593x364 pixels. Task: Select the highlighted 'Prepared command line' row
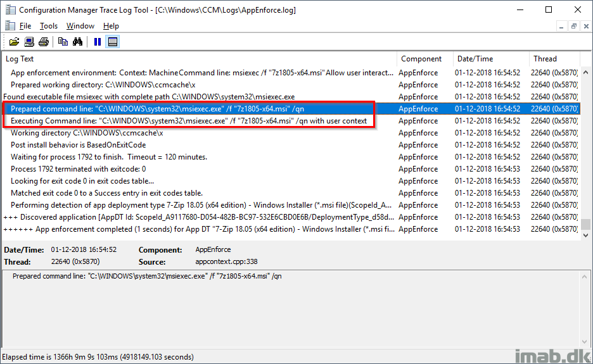point(291,109)
